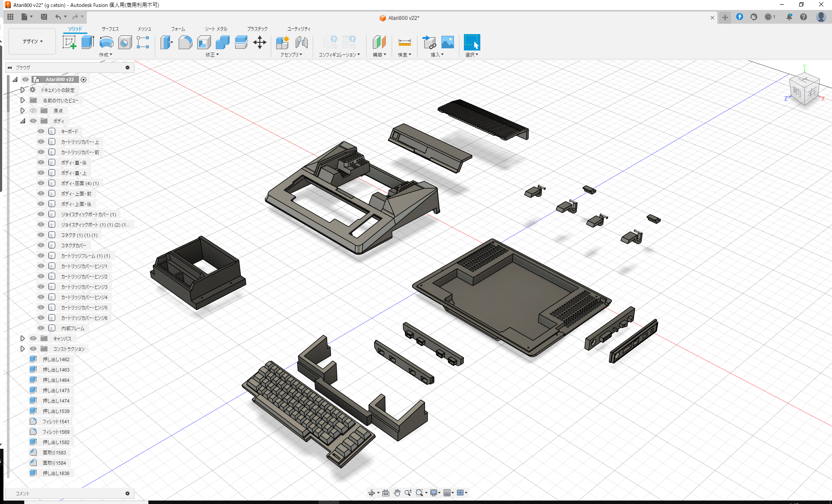Image resolution: width=832 pixels, height=504 pixels.
Task: Click the Create Sketch icon
Action: (x=69, y=42)
